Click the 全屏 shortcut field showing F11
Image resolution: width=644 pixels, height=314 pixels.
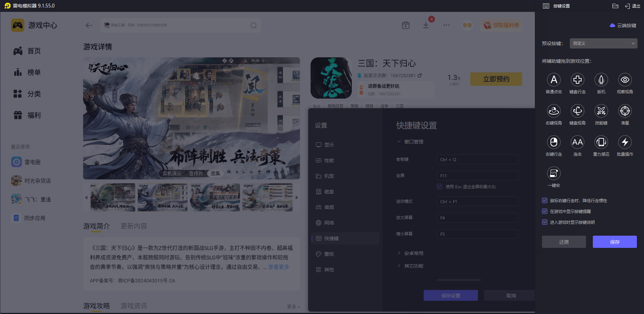(x=477, y=176)
